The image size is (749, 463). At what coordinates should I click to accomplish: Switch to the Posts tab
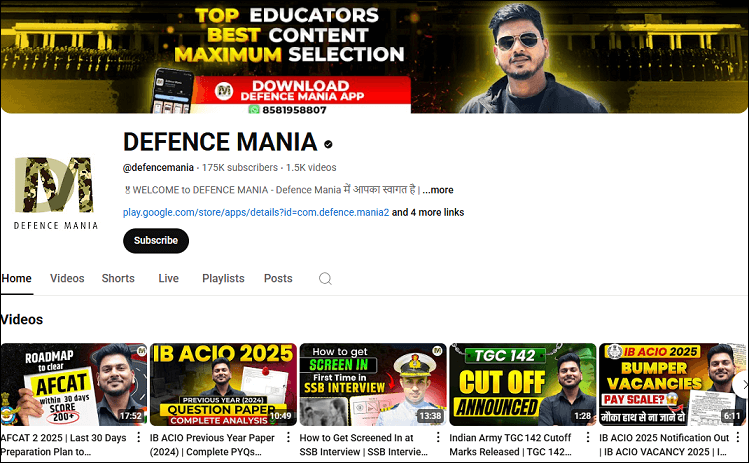pos(278,279)
